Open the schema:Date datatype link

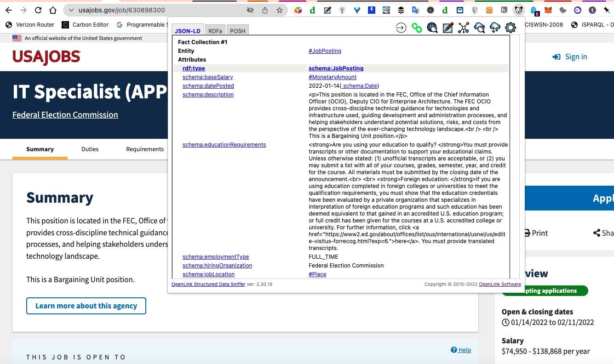(360, 86)
